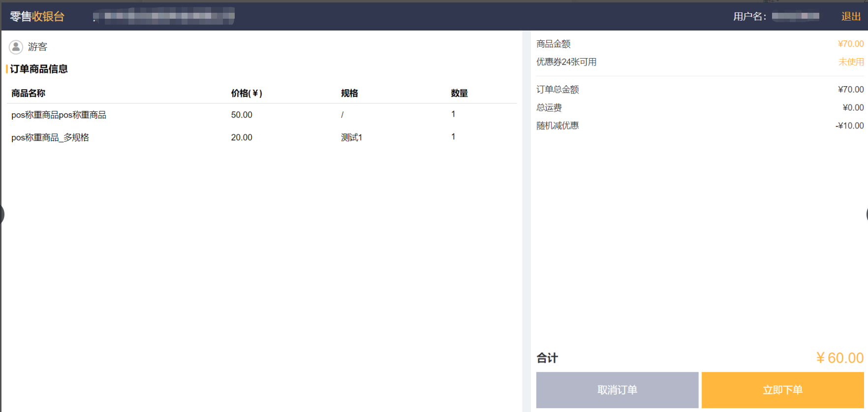Click the 商品名称 column header

pos(28,94)
